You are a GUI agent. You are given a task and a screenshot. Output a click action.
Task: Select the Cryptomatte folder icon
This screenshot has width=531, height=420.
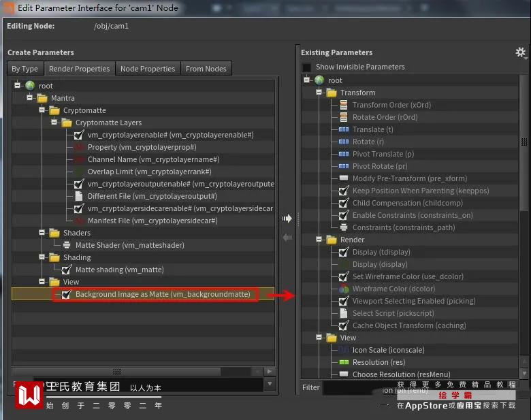click(54, 110)
